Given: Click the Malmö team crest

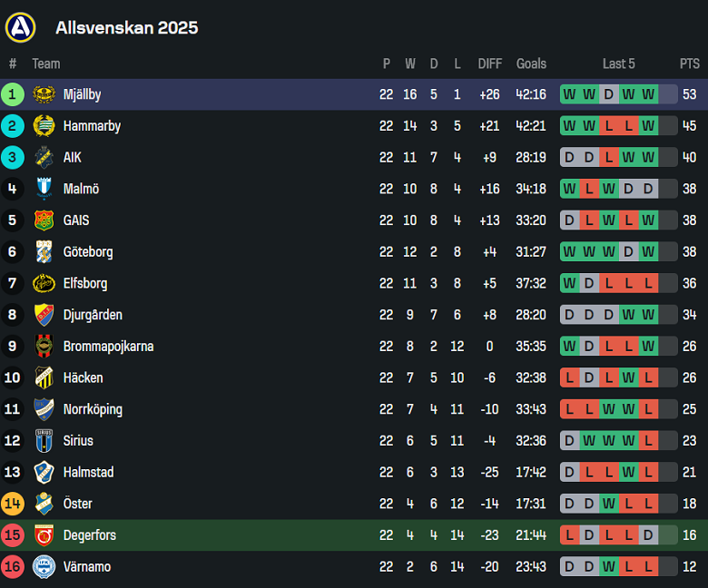Looking at the screenshot, I should coord(44,189).
